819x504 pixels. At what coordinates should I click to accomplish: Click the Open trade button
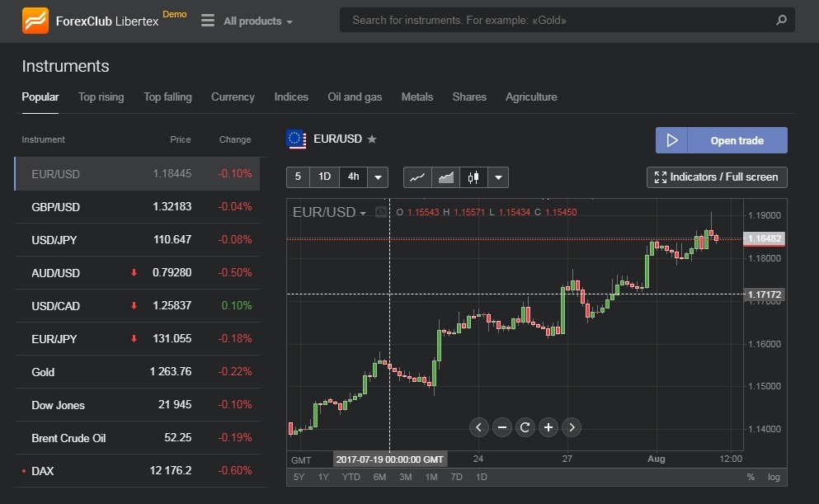[722, 140]
